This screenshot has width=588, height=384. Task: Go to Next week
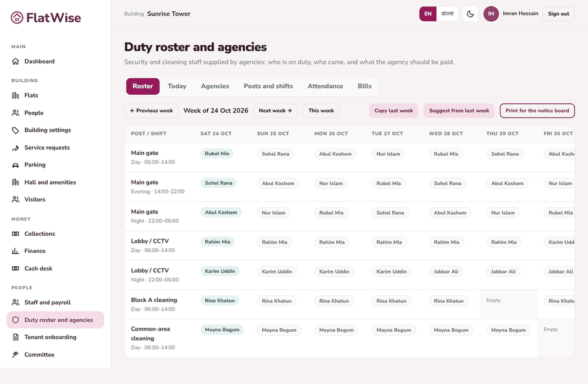(x=275, y=111)
